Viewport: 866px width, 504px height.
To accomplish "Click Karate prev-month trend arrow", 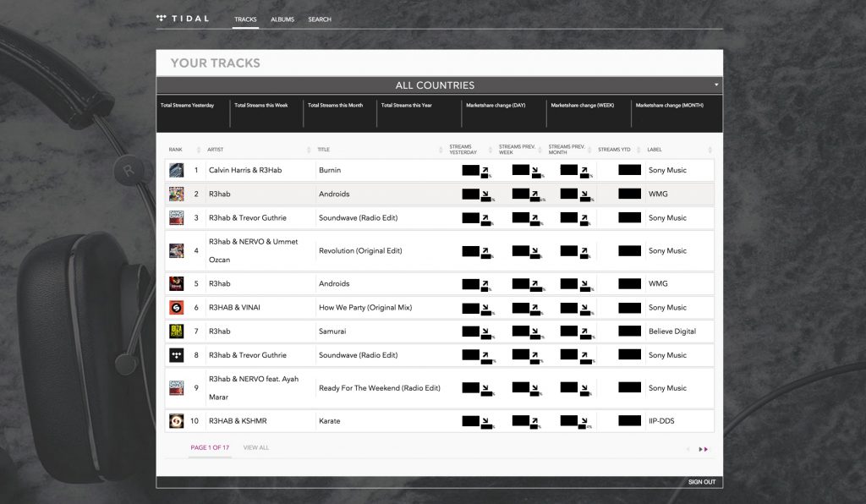I will [584, 422].
